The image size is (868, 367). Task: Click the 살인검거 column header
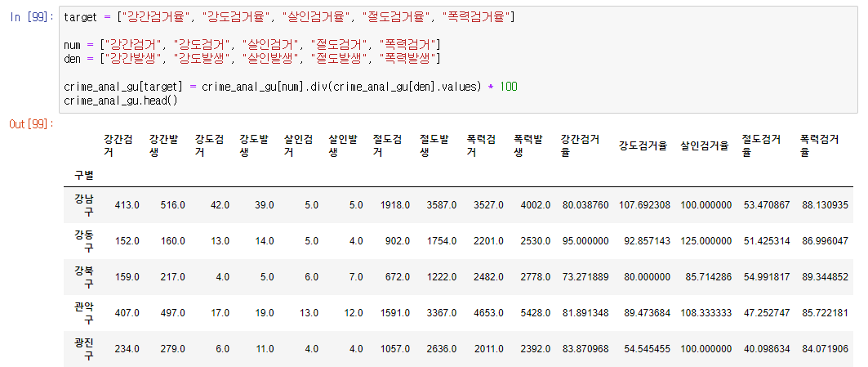click(x=298, y=145)
